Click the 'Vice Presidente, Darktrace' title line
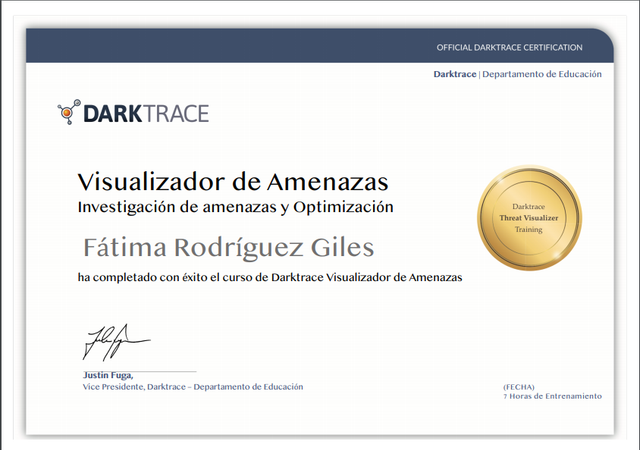Image resolution: width=640 pixels, height=450 pixels. coord(193,387)
